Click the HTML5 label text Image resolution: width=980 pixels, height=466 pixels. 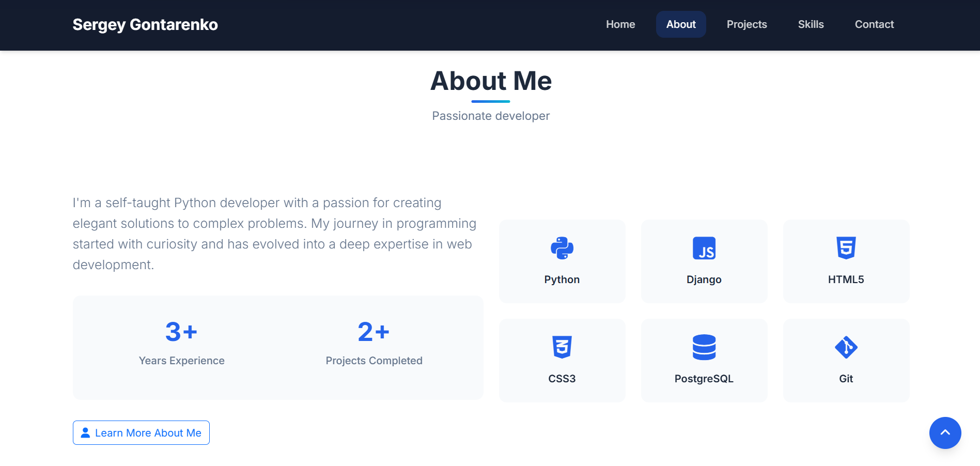point(846,279)
